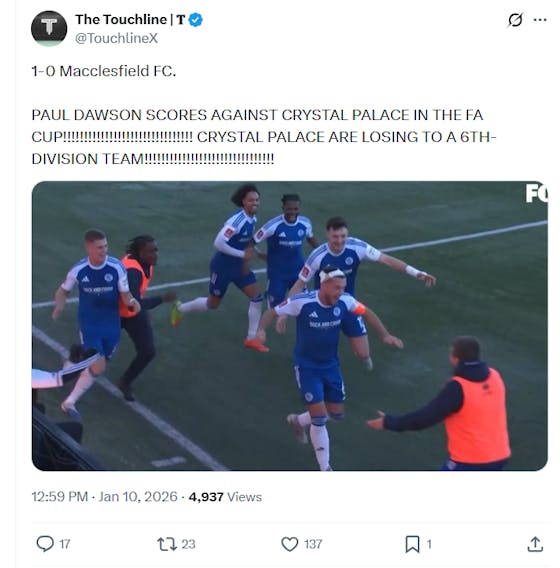This screenshot has height=568, width=560.
Task: Click the blue verified badge
Action: click(x=196, y=20)
